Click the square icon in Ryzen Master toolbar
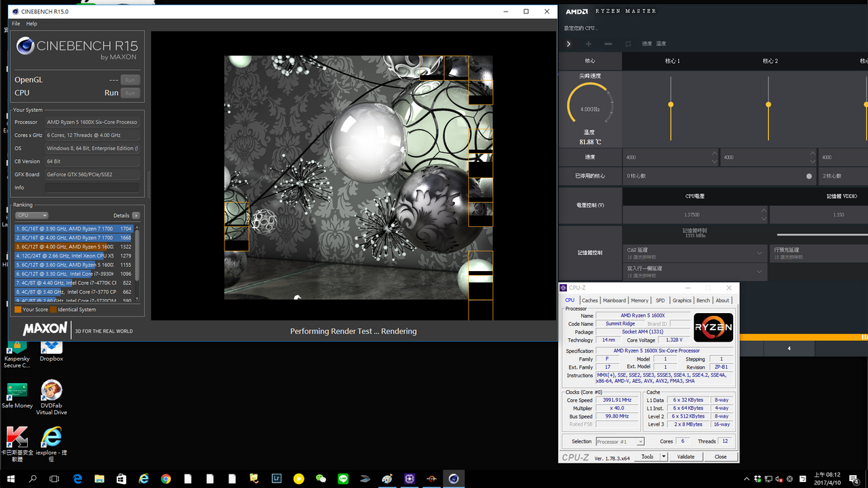Screen dimensions: 868x488 (628, 44)
